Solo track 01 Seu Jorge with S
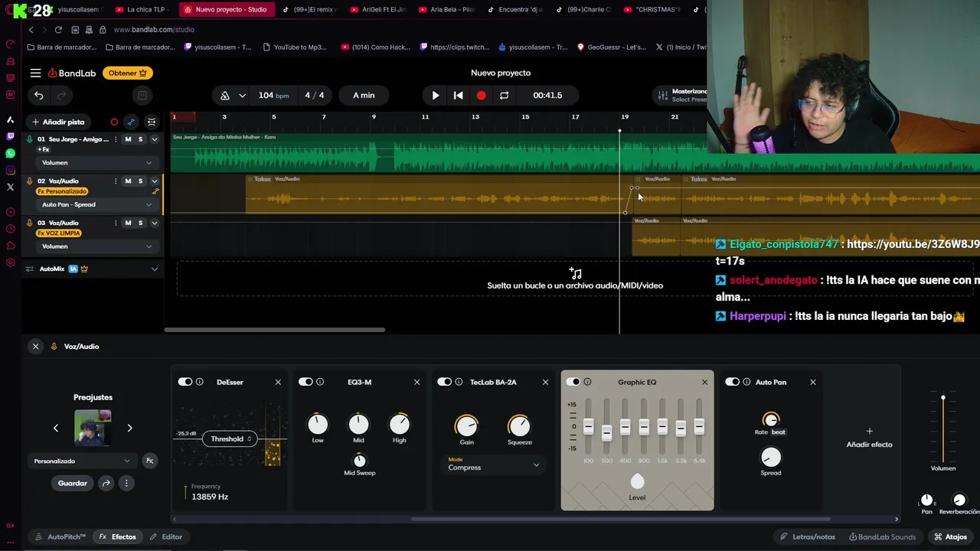The width and height of the screenshot is (980, 551). tap(140, 139)
